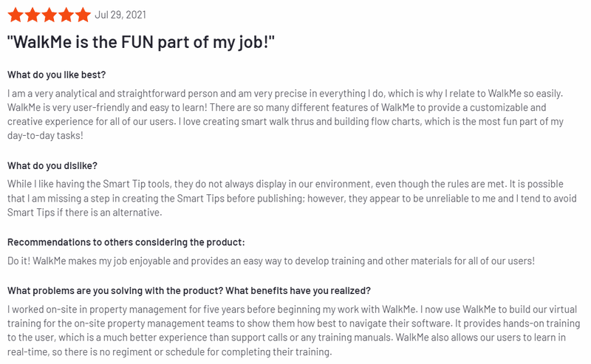
Task: Click the line "Smart Tips if there is an alternative"
Action: pos(84,213)
